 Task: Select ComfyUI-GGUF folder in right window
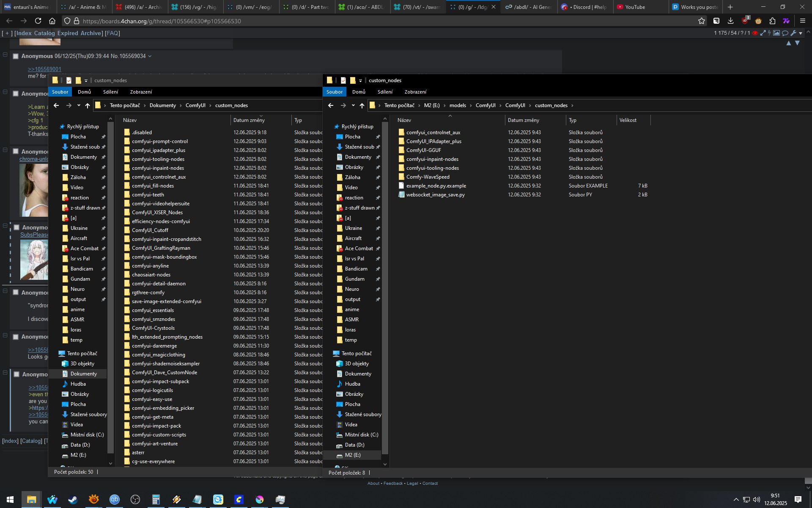point(423,150)
